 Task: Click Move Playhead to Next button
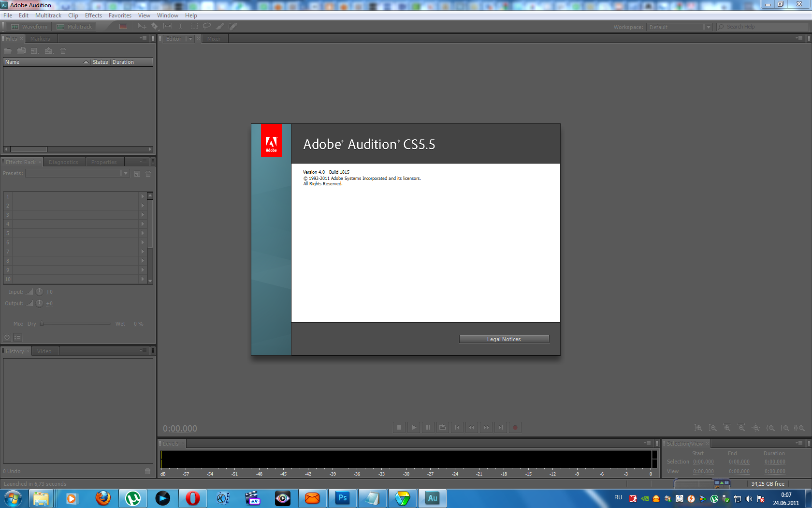501,428
